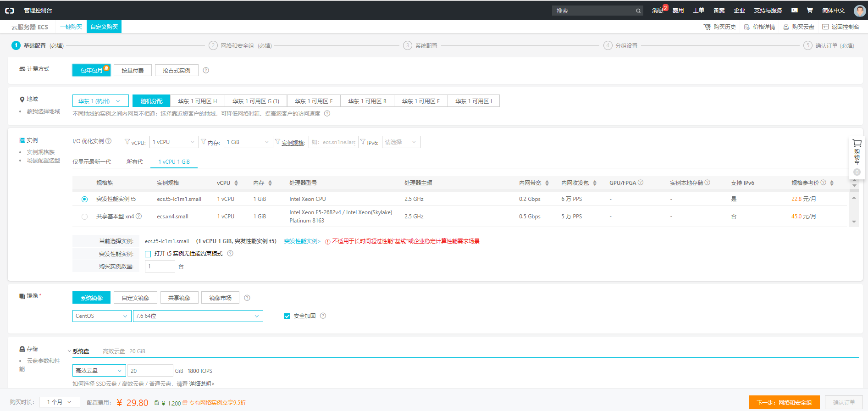Image resolution: width=868 pixels, height=411 pixels.
Task: Click help icon next to I/O 优化实例
Action: tap(109, 141)
